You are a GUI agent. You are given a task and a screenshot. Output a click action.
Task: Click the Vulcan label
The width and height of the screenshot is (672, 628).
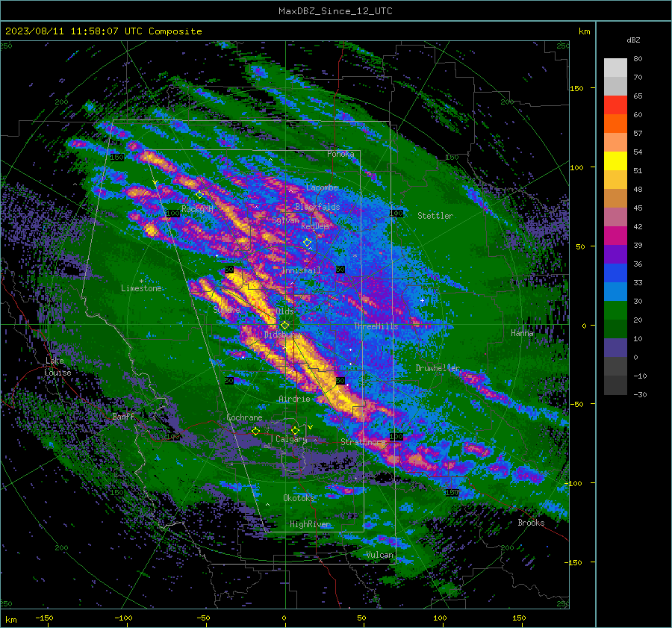[x=380, y=555]
